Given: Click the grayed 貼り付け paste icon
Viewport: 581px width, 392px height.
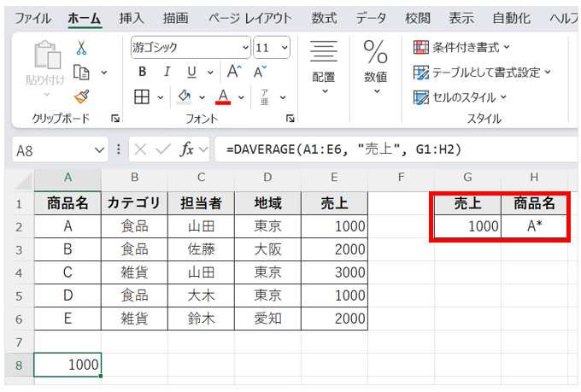Looking at the screenshot, I should (x=47, y=55).
